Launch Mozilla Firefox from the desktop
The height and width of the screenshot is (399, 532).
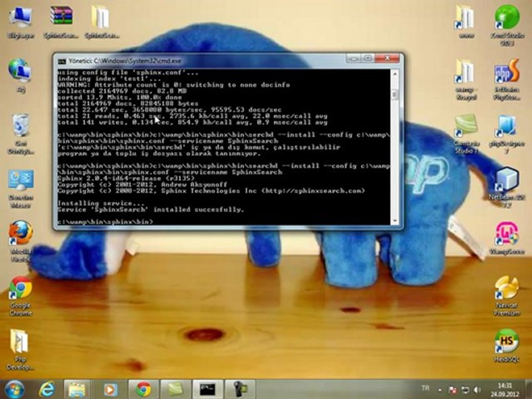(21, 241)
